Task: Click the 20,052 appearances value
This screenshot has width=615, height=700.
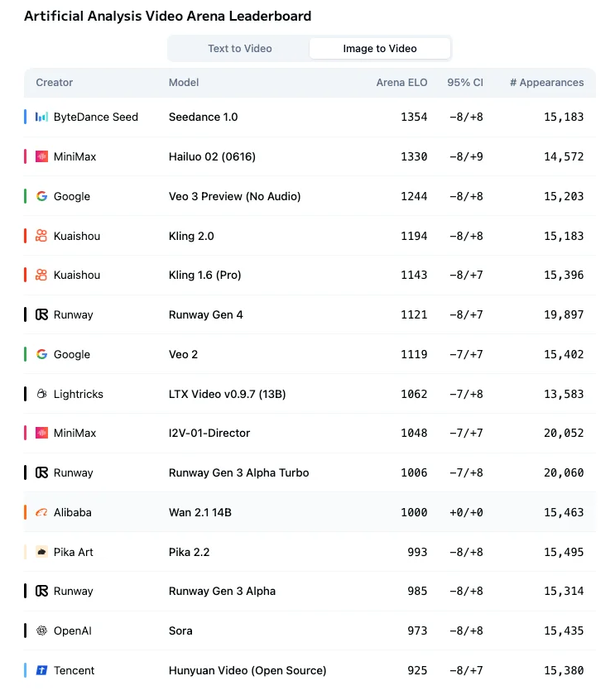Action: click(x=564, y=433)
